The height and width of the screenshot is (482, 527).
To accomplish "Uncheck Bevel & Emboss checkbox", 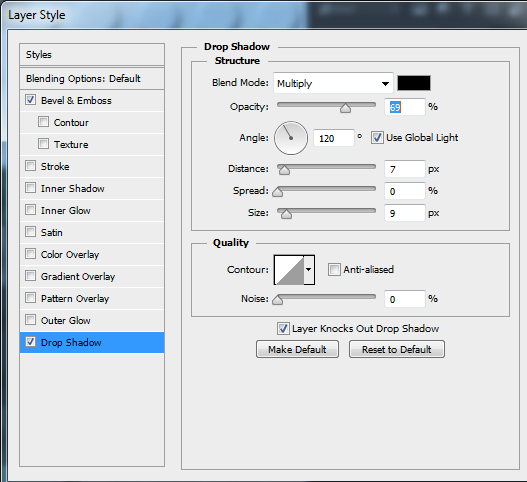I will (30, 100).
